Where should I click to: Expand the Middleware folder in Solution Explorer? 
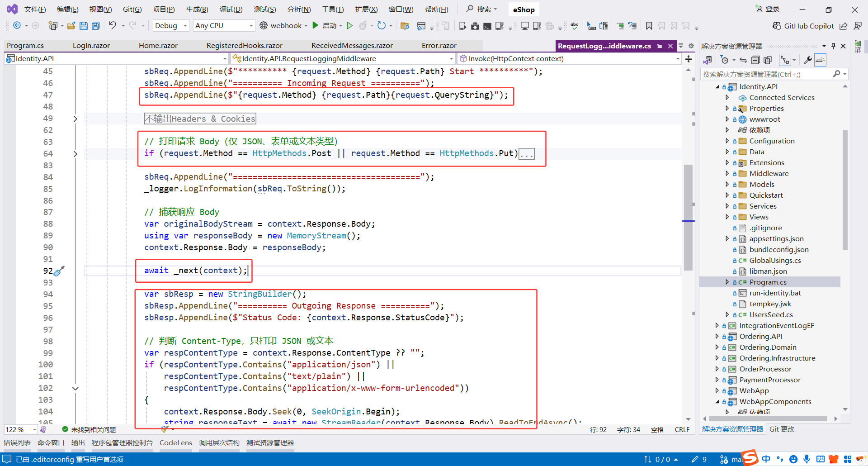coord(727,173)
